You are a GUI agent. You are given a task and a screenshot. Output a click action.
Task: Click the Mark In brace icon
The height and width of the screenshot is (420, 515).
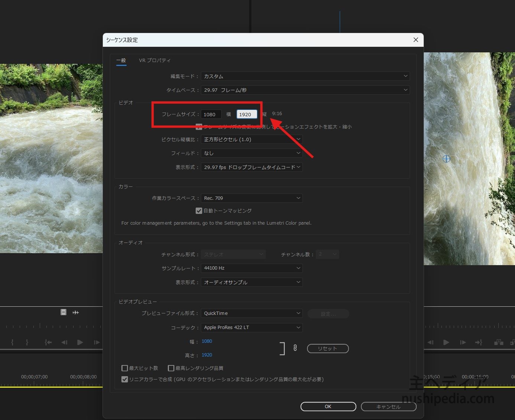13,342
